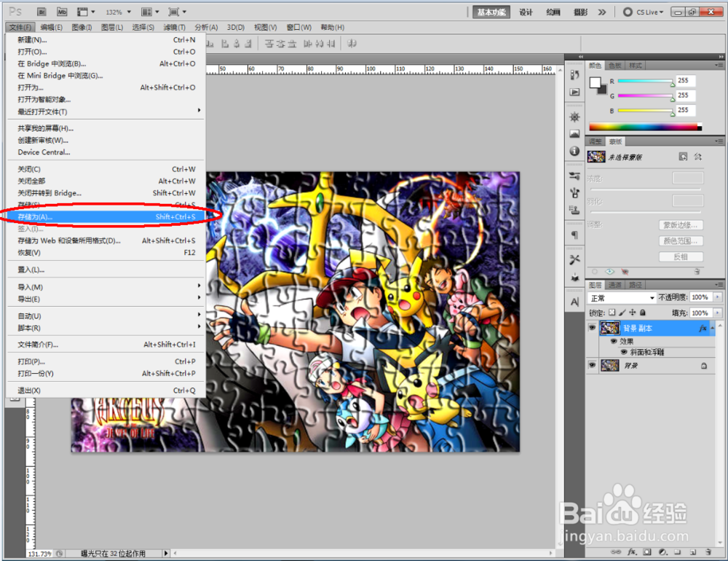Image resolution: width=728 pixels, height=561 pixels.
Task: Toggle visibility eye of 背景 副本 layer
Action: (592, 328)
